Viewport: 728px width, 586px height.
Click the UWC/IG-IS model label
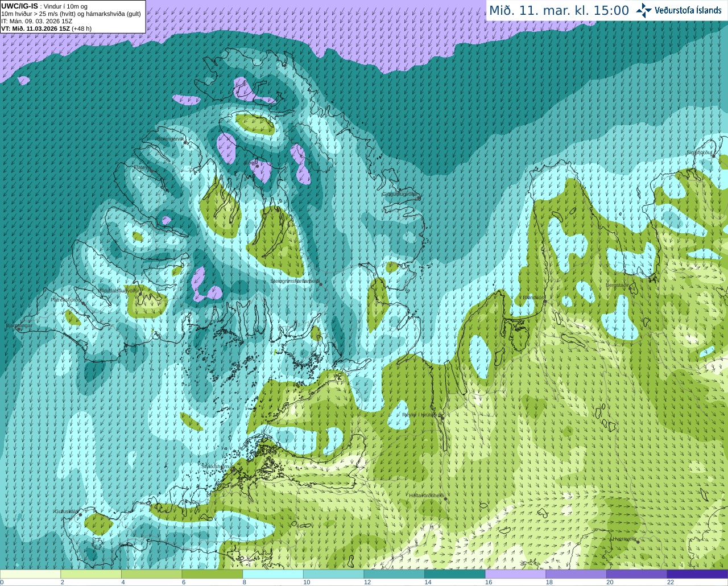tap(19, 6)
